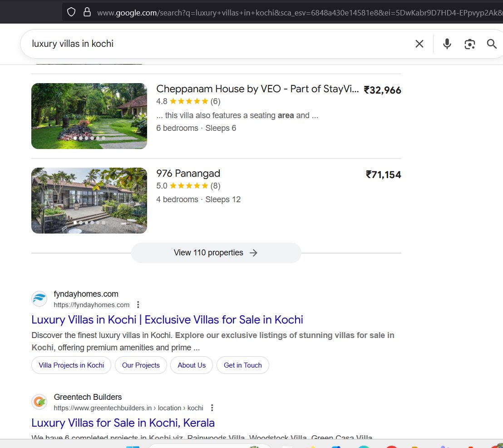This screenshot has height=448, width=503.
Task: Click the search field containing luxury villas in kochi
Action: pos(218,44)
